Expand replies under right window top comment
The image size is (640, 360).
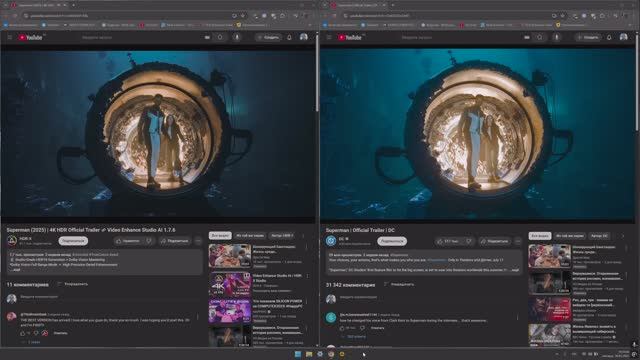pyautogui.click(x=353, y=337)
